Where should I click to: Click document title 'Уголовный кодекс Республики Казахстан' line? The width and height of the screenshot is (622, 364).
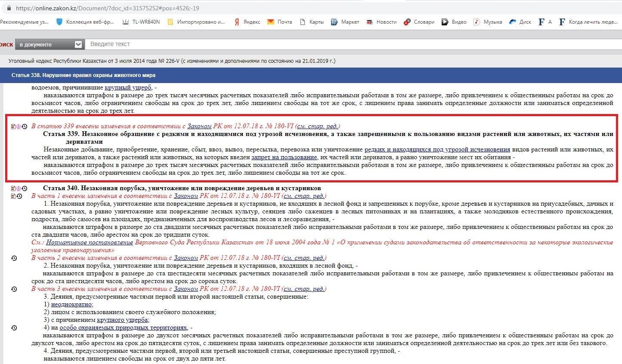pos(172,61)
